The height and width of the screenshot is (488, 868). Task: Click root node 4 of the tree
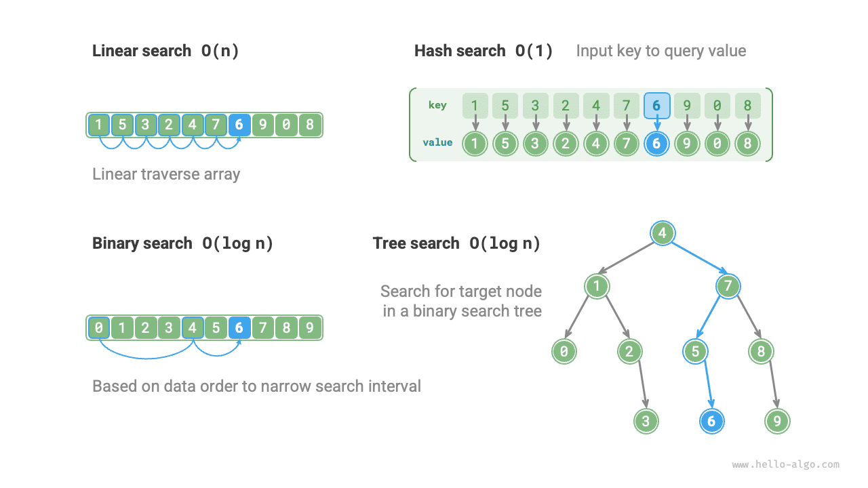(663, 234)
